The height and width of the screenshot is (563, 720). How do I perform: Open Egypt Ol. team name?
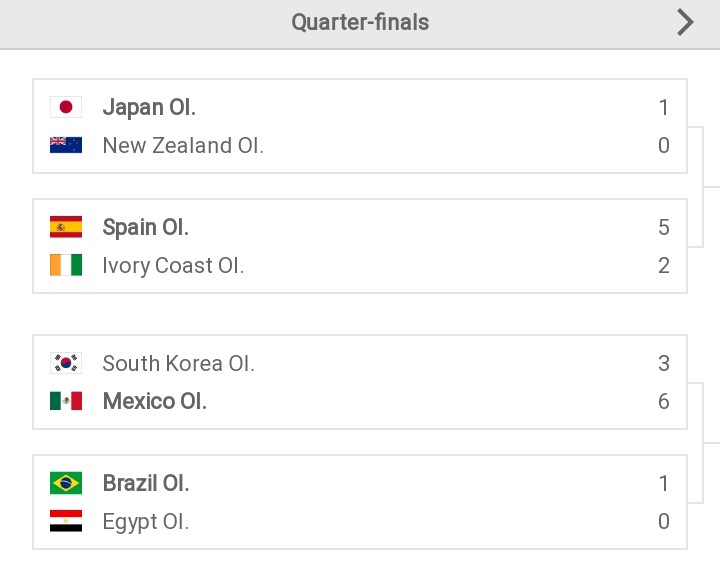tap(146, 522)
